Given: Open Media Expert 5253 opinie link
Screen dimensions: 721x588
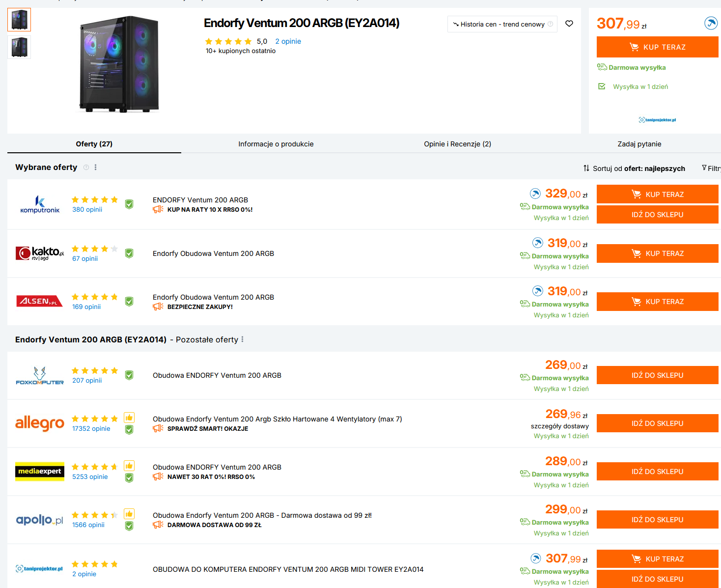Looking at the screenshot, I should pos(90,477).
